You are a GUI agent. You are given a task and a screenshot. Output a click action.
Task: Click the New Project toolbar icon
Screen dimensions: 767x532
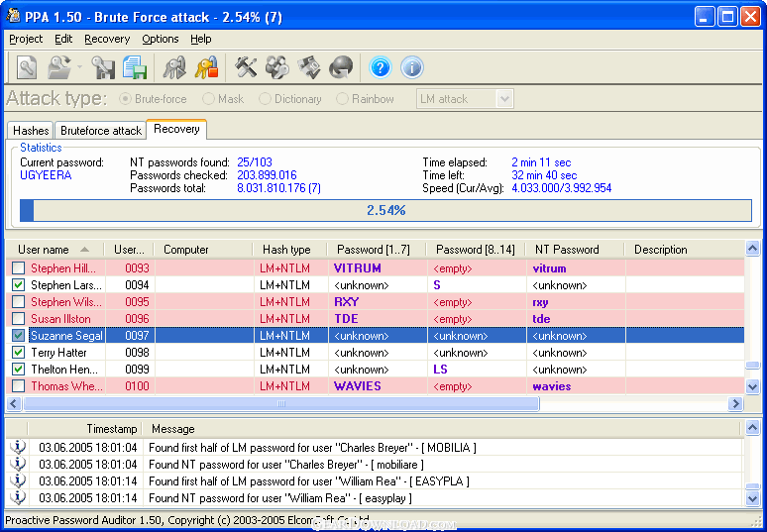(27, 67)
